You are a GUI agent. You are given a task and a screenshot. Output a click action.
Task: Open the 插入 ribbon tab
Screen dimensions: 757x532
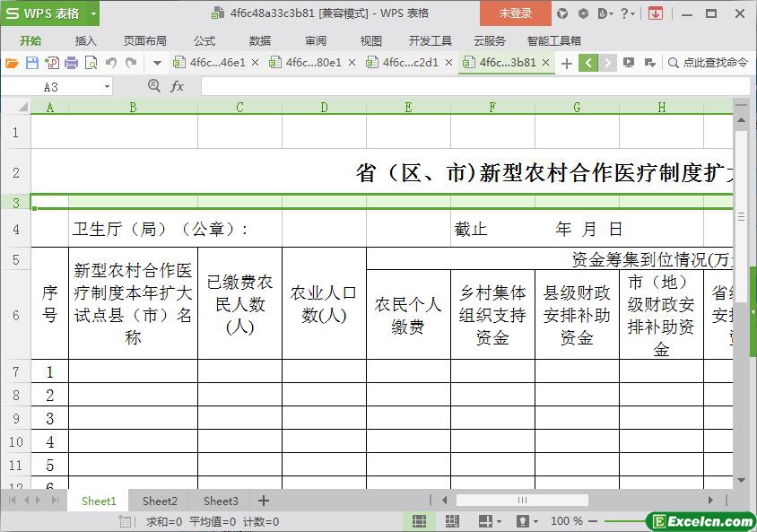point(85,41)
